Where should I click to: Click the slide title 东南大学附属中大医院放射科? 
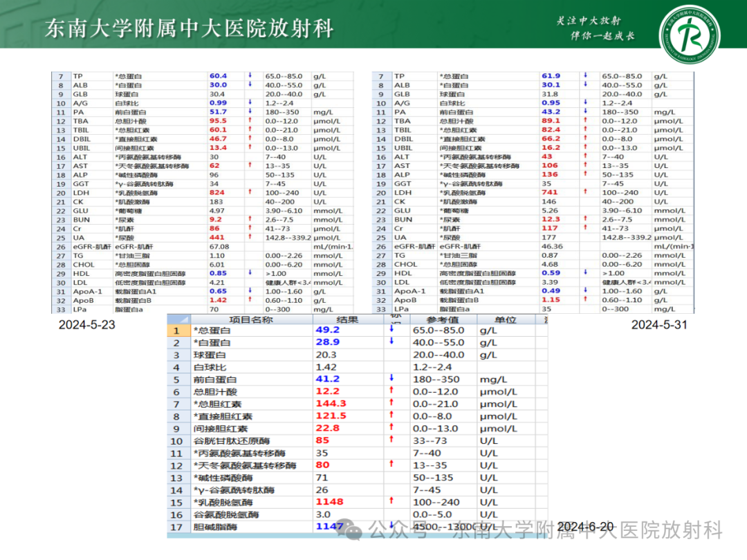(x=189, y=28)
